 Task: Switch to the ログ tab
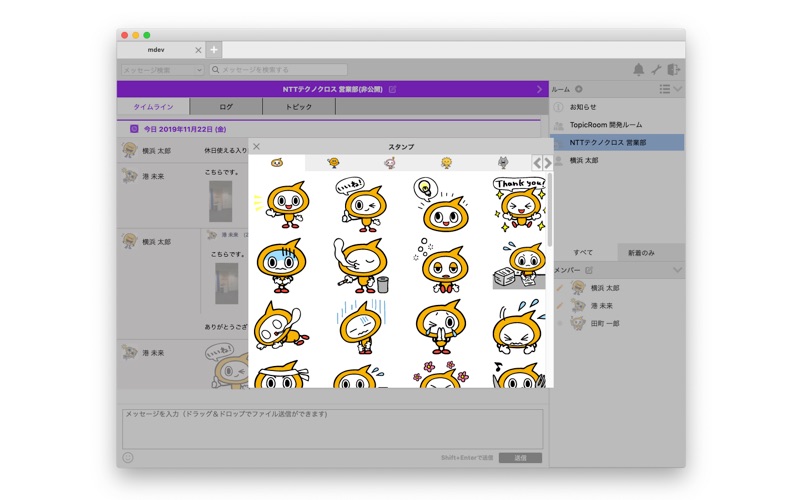(x=226, y=107)
